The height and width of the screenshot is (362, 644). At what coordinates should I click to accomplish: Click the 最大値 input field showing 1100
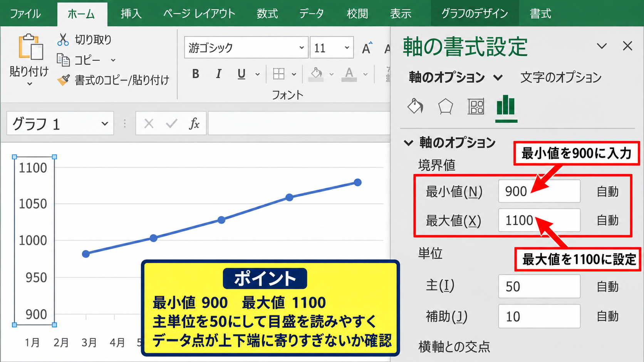point(539,220)
